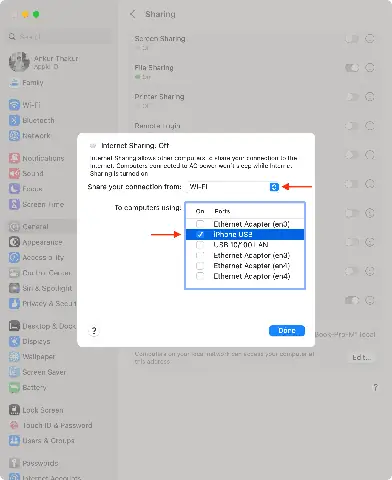Open Share your connection from dropdown
Screen dimensions: 392x480
(x=233, y=187)
